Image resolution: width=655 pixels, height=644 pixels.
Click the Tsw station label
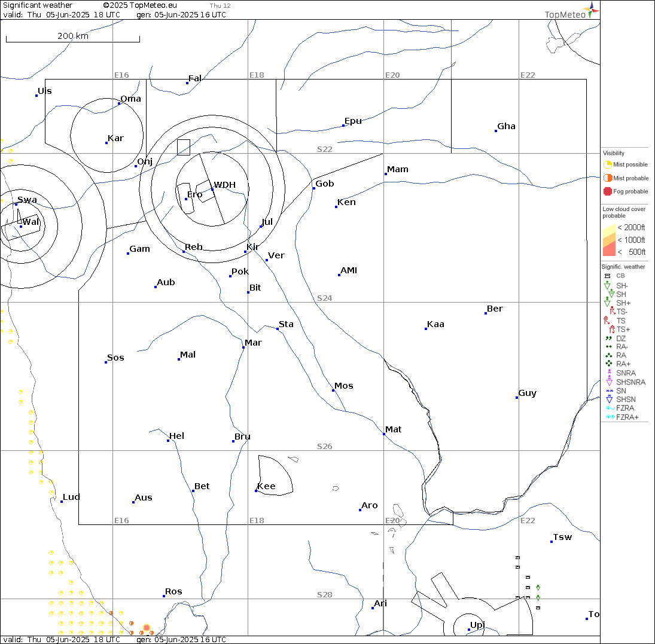[x=563, y=537]
